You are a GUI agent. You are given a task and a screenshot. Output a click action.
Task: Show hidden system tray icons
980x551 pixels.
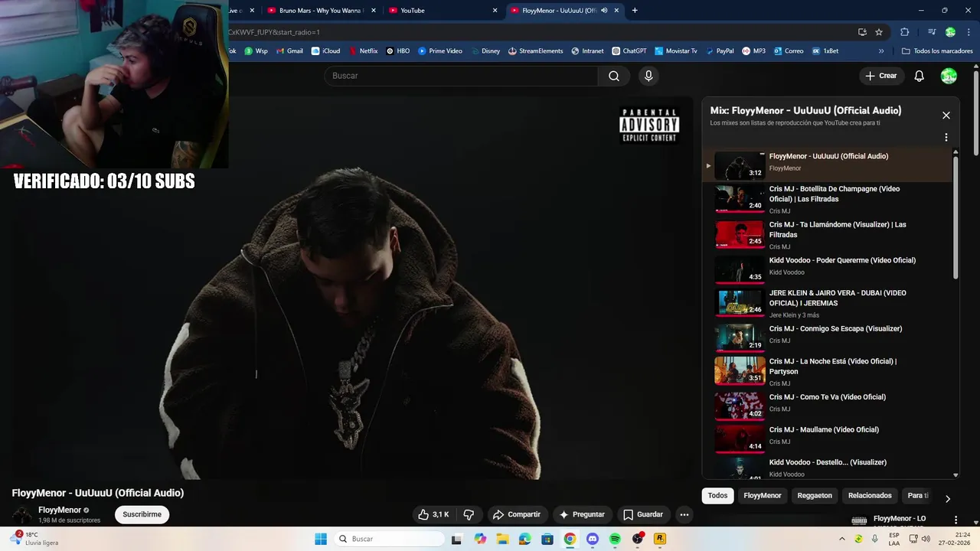click(842, 539)
